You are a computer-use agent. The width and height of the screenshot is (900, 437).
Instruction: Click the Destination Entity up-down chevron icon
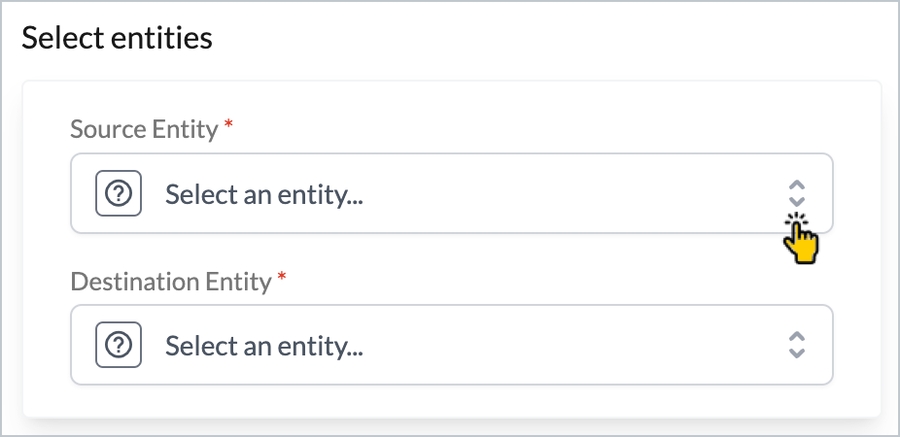point(796,345)
